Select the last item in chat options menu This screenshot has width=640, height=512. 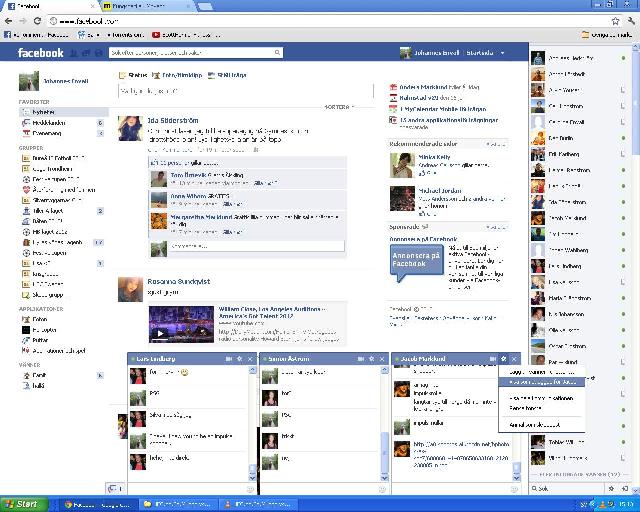pyautogui.click(x=542, y=425)
